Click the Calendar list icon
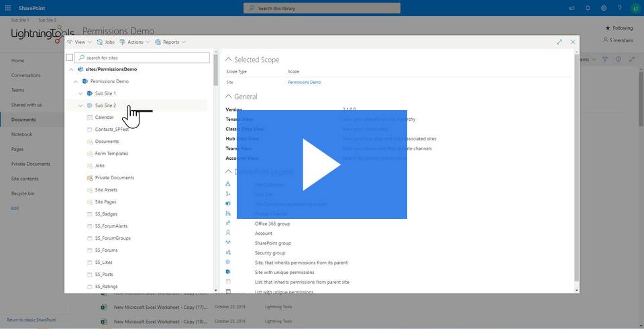This screenshot has height=329, width=644. [90, 117]
